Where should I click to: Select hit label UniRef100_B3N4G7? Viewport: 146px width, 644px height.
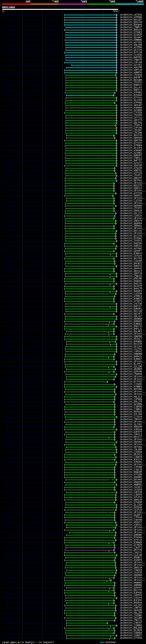pyautogui.click(x=131, y=359)
